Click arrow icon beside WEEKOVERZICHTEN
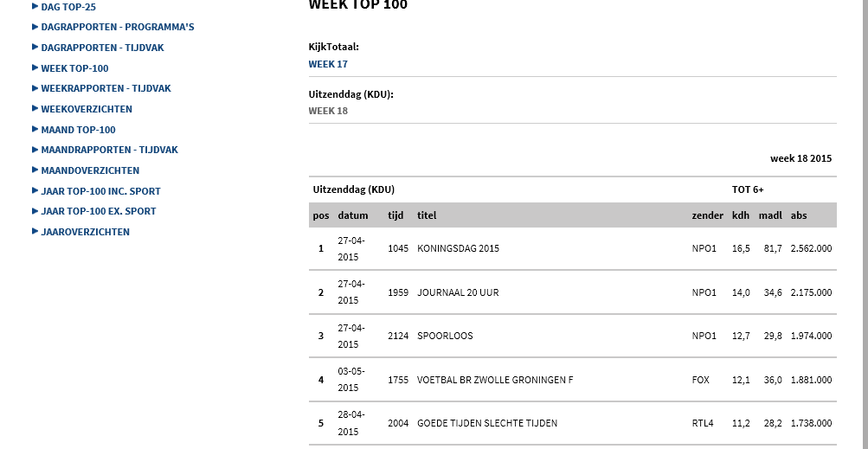Screen dimensions: 868x449 pyautogui.click(x=35, y=108)
